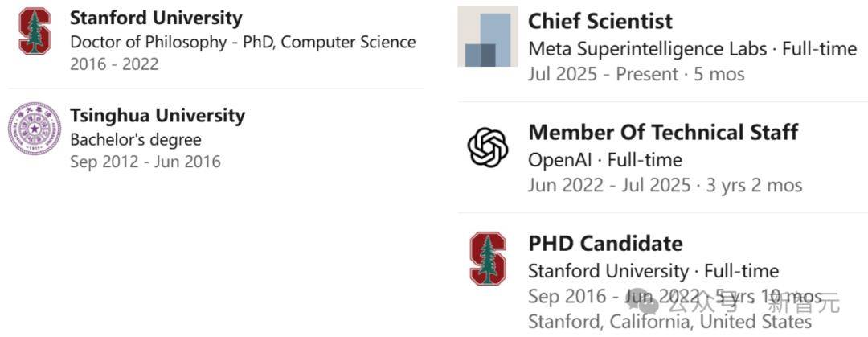
Task: Select the Doctor of Philosophy degree text
Action: [243, 42]
